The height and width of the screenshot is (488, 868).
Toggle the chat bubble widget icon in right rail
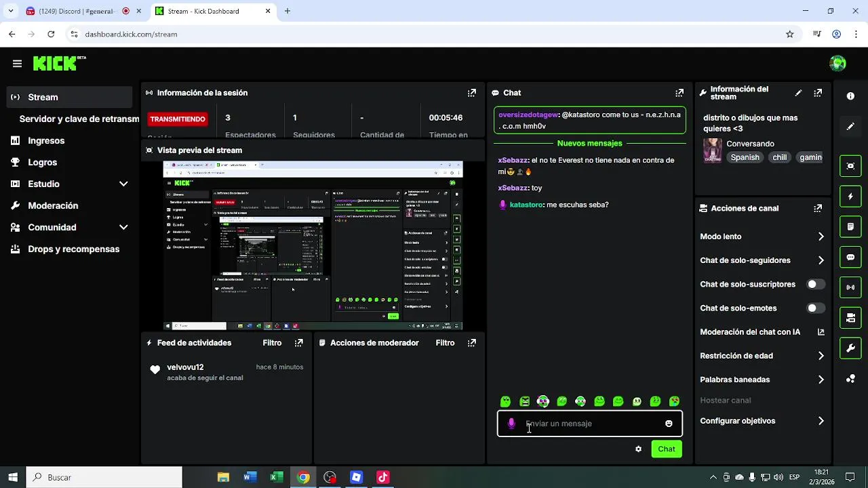850,258
